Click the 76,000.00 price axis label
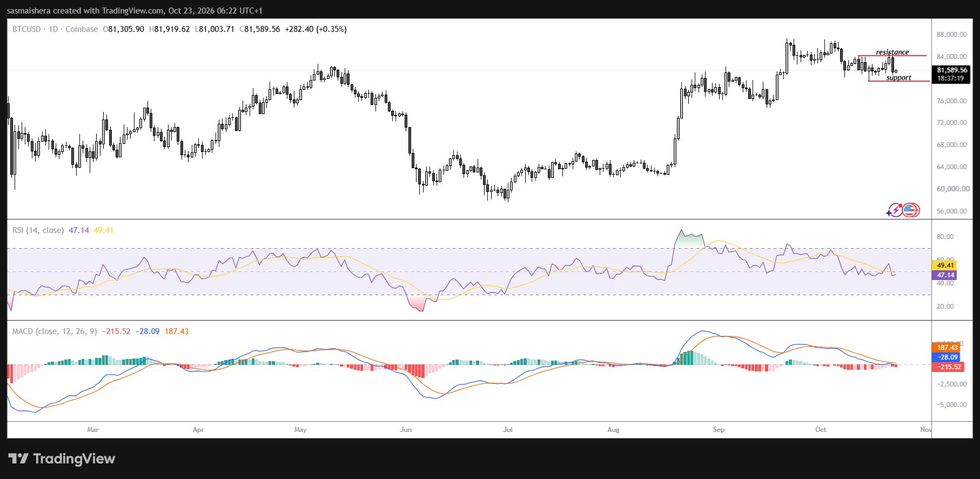 coord(952,101)
